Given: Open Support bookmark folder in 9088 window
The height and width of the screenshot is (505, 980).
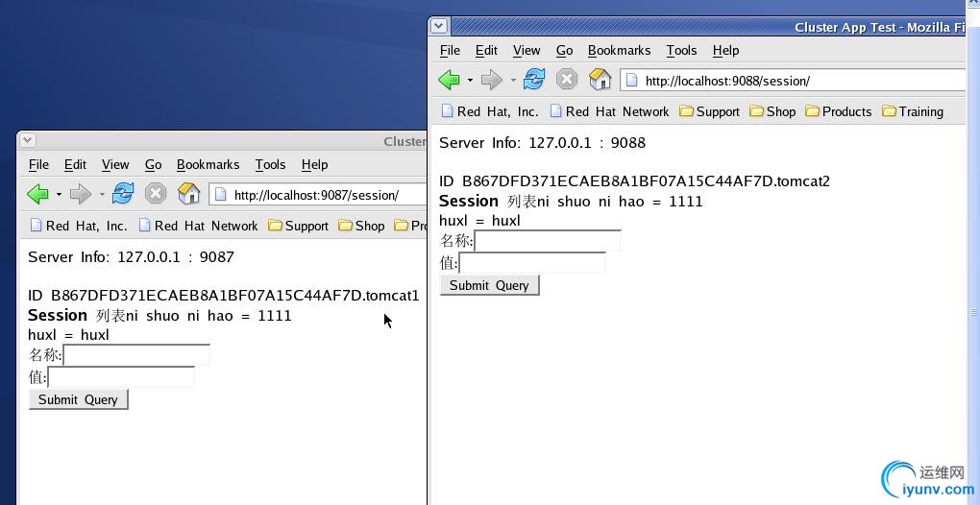Looking at the screenshot, I should point(710,111).
